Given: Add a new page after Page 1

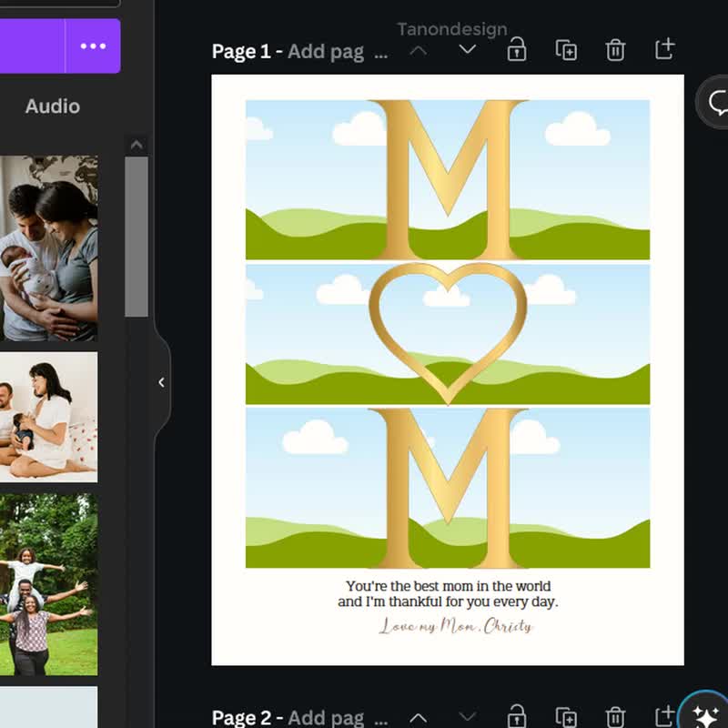Looking at the screenshot, I should click(x=664, y=49).
